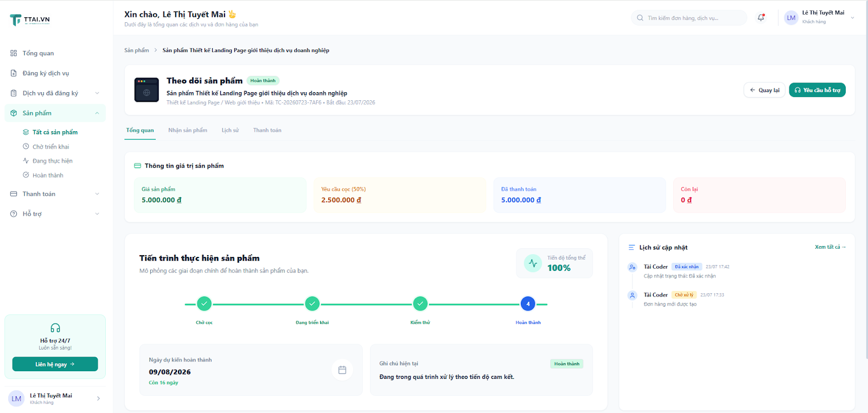This screenshot has height=413, width=868.
Task: Expand the Thanh toán sidebar menu
Action: [55, 194]
